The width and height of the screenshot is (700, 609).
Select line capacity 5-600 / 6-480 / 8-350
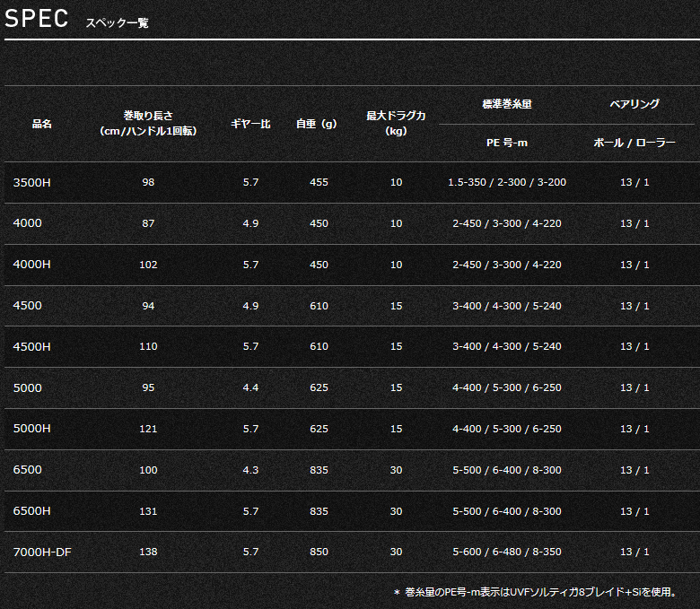tap(507, 552)
